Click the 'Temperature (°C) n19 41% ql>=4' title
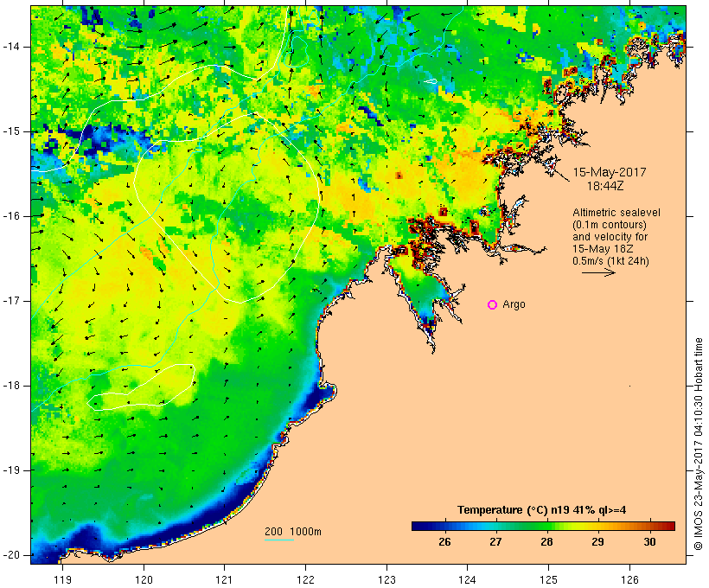This screenshot has width=709, height=588. point(542,510)
